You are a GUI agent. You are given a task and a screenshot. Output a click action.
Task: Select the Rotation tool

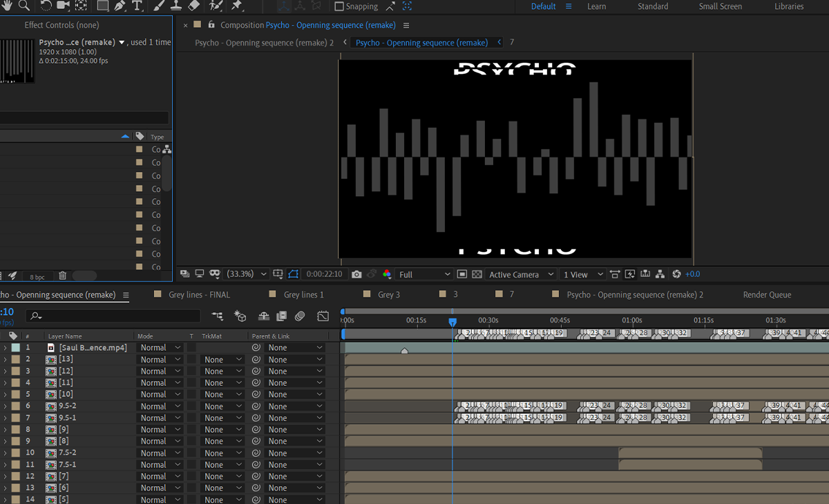coord(46,6)
